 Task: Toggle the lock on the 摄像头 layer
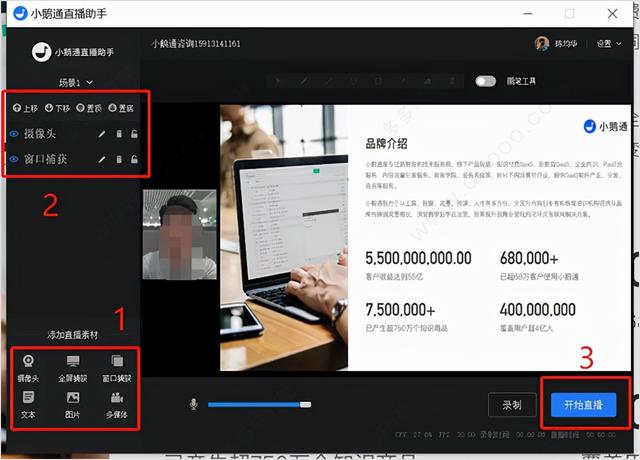(x=134, y=134)
